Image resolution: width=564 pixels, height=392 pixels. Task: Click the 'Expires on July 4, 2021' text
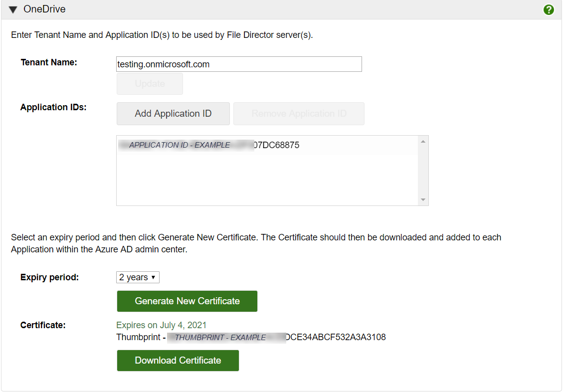pos(161,325)
